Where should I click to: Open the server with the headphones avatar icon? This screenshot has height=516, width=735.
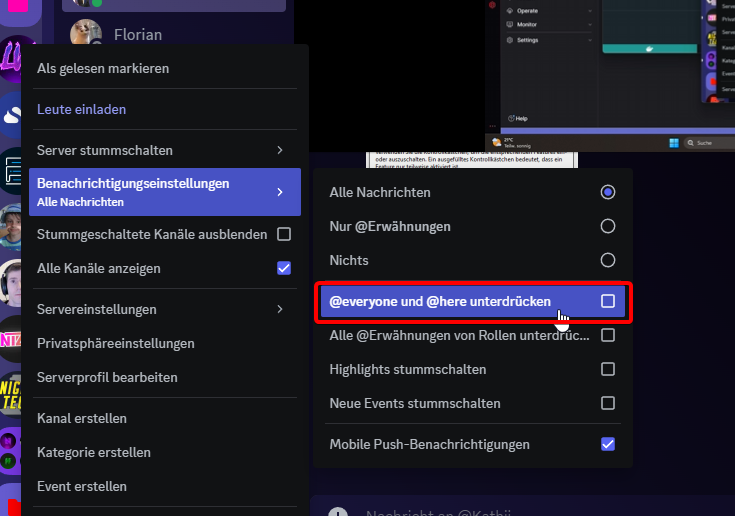point(14,283)
